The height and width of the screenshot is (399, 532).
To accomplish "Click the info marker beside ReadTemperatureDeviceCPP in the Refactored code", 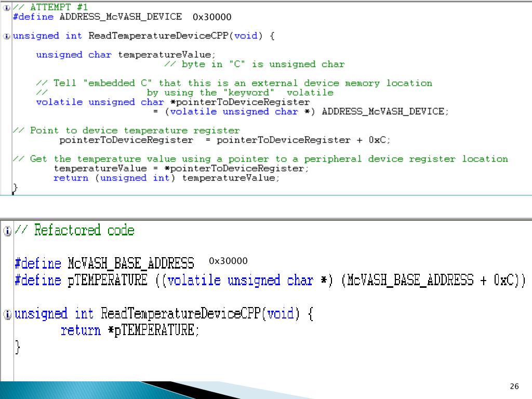I will pyautogui.click(x=7, y=314).
